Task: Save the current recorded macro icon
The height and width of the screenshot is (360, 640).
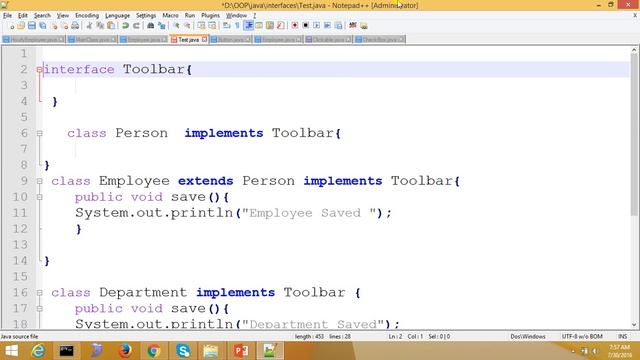Action: 338,26
